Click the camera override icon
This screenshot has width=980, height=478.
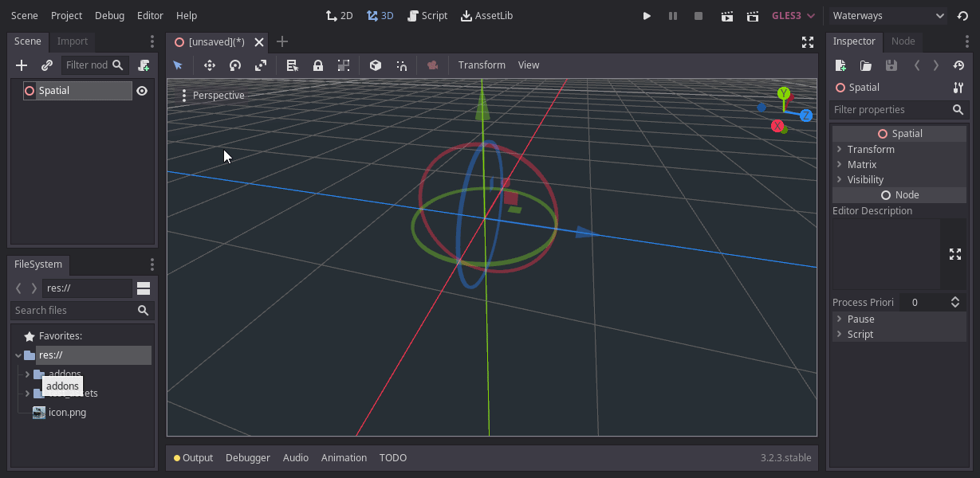tap(433, 65)
